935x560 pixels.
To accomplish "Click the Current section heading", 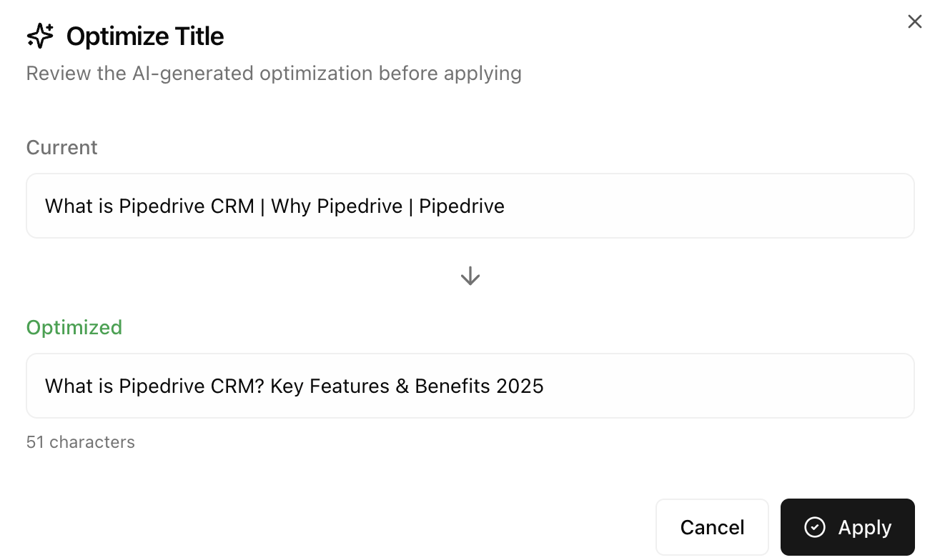I will 61,147.
